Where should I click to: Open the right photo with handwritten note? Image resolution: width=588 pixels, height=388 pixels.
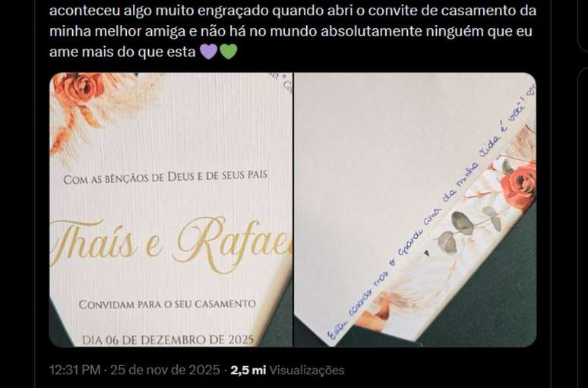[415, 210]
